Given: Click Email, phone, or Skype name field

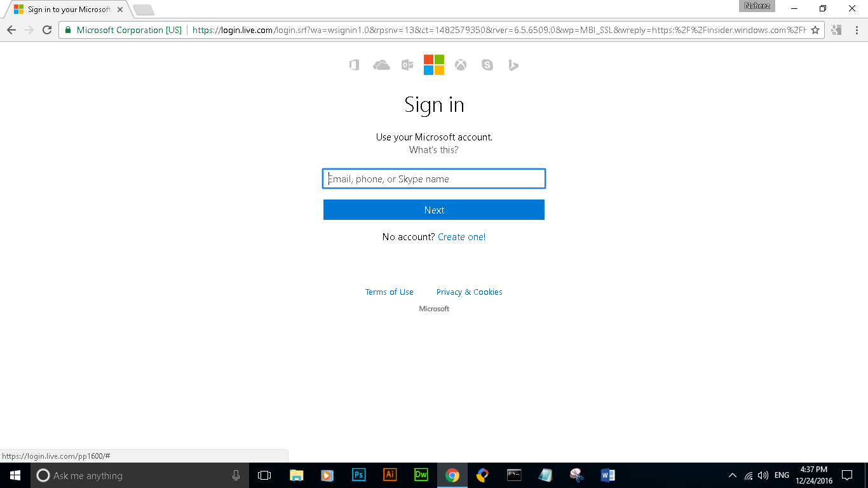Looking at the screenshot, I should coord(434,179).
